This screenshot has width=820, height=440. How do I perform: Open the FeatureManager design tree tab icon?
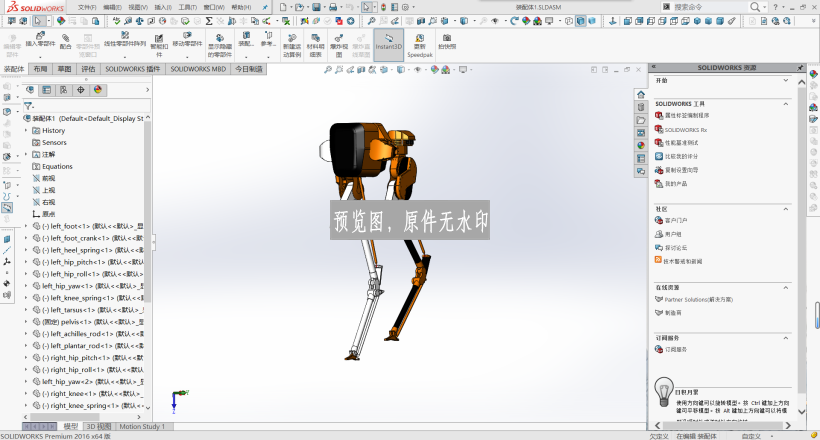click(x=30, y=90)
